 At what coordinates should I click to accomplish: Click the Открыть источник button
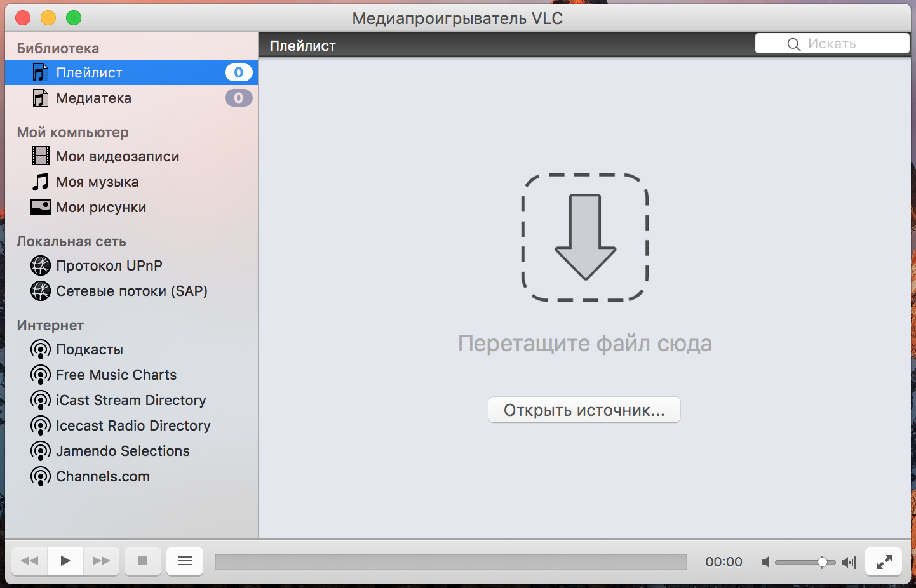point(584,410)
